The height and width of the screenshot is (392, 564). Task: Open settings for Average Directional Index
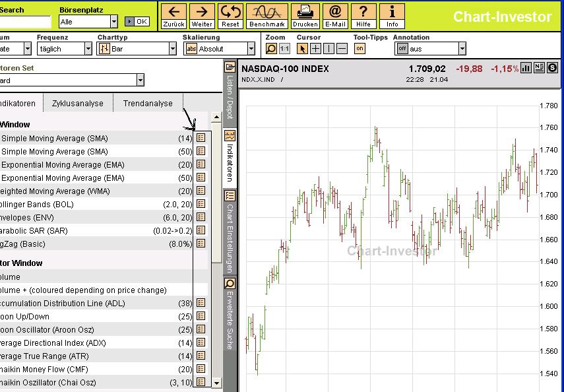coord(201,343)
